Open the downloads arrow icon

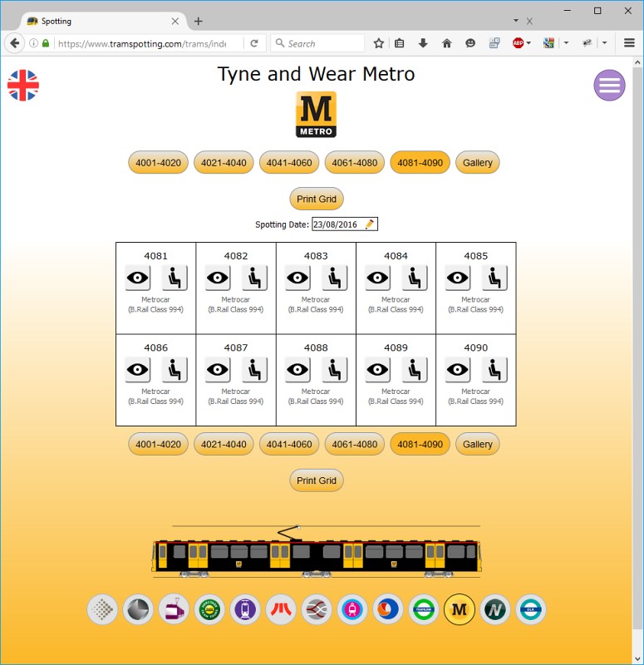(423, 43)
